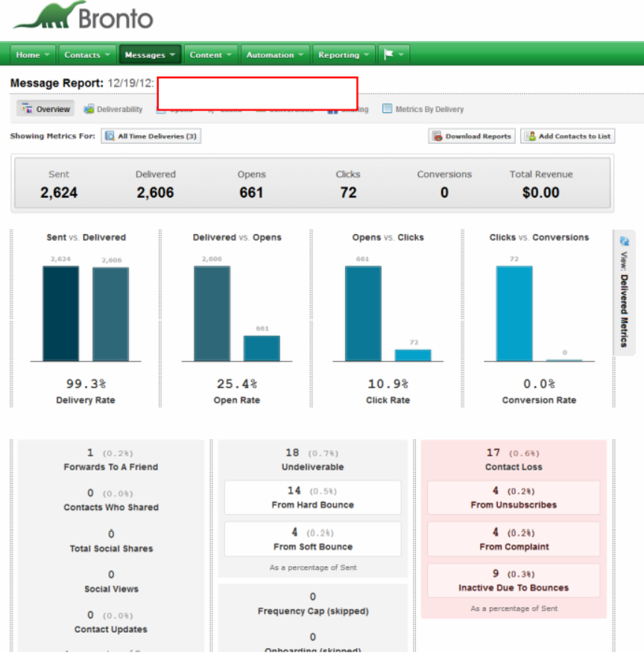Screen dimensions: 644x669
Task: Click the Deliverability tab icon
Action: point(89,109)
